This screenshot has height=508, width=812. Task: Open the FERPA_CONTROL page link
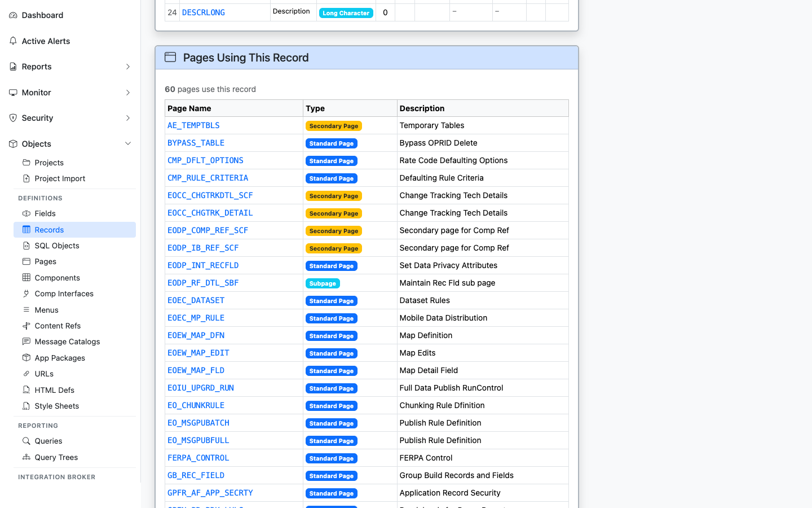tap(198, 458)
